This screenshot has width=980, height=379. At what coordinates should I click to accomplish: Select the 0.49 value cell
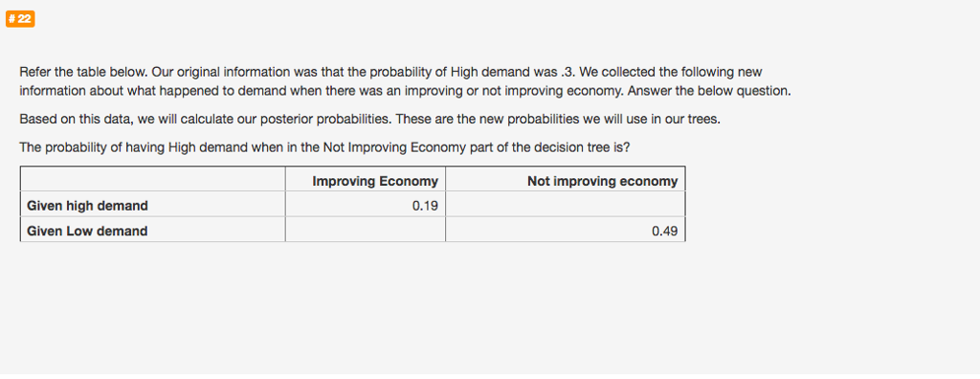click(566, 230)
